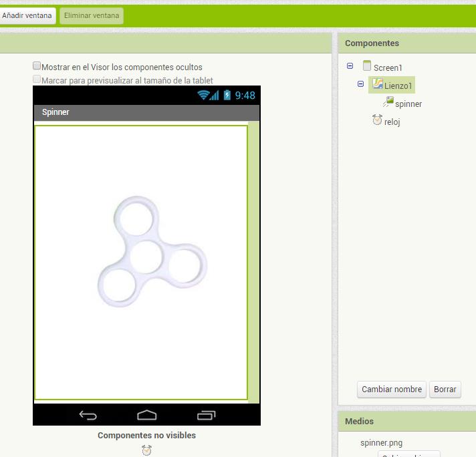Viewport: 476px width, 457px height.
Task: Click the battery icon in phone status bar
Action: point(227,96)
